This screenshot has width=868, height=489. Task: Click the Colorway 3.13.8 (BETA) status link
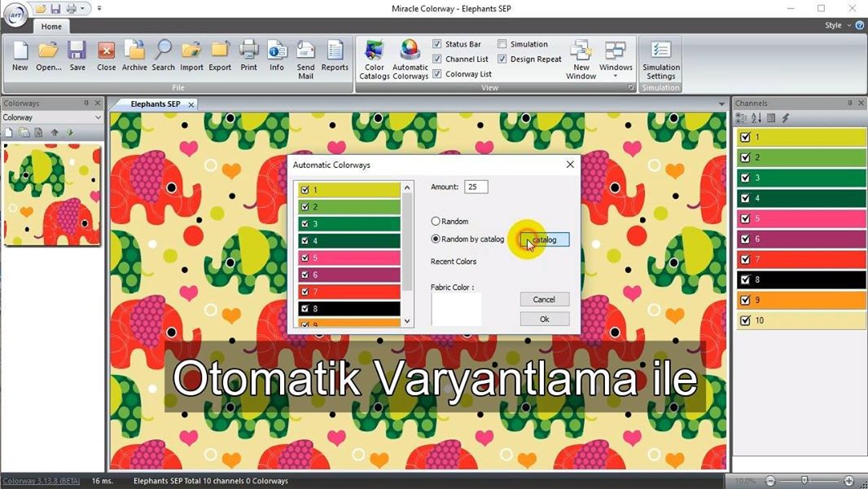coord(41,481)
